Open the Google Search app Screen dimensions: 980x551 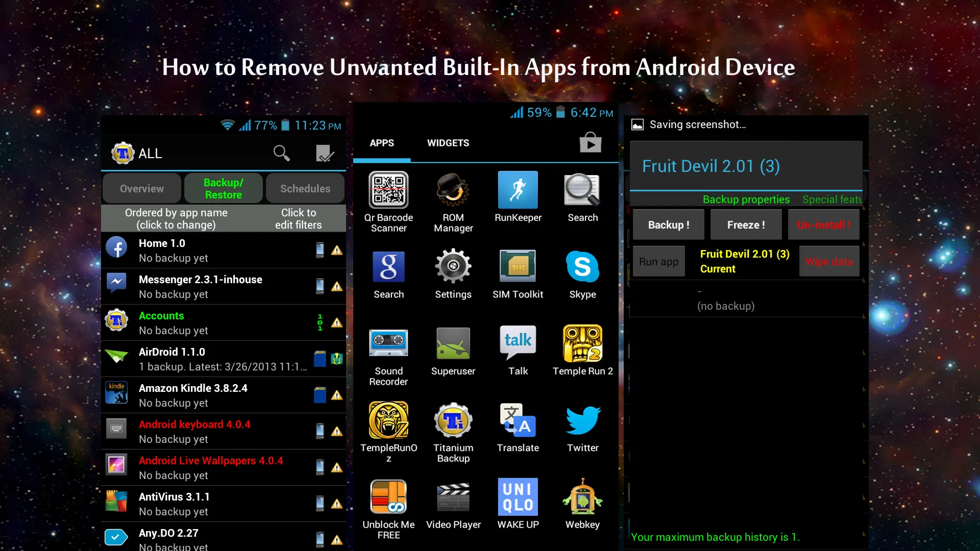click(388, 274)
